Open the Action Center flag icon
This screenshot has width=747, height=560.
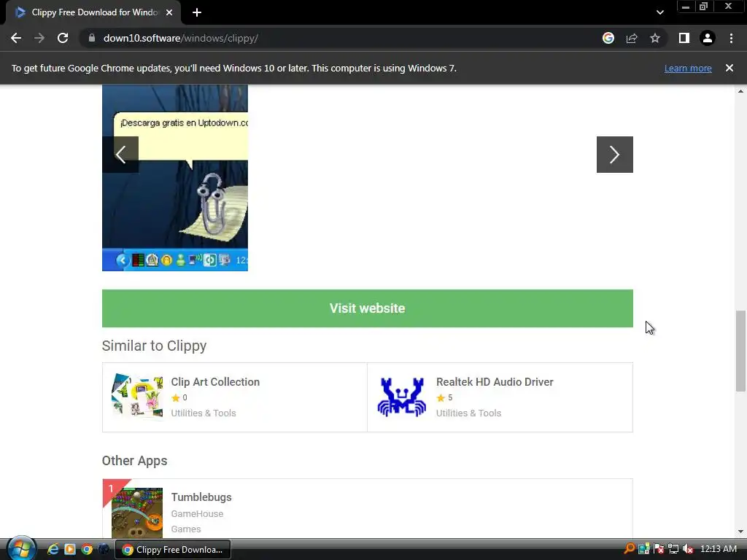click(659, 548)
